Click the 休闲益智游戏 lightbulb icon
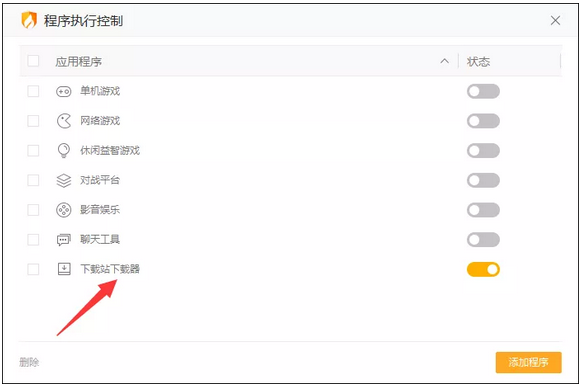Image resolution: width=581 pixels, height=388 pixels. (64, 150)
